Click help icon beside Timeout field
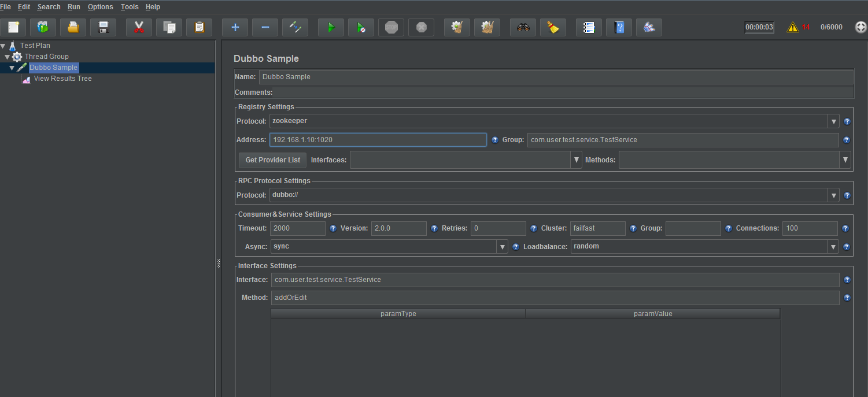The image size is (868, 397). point(333,228)
